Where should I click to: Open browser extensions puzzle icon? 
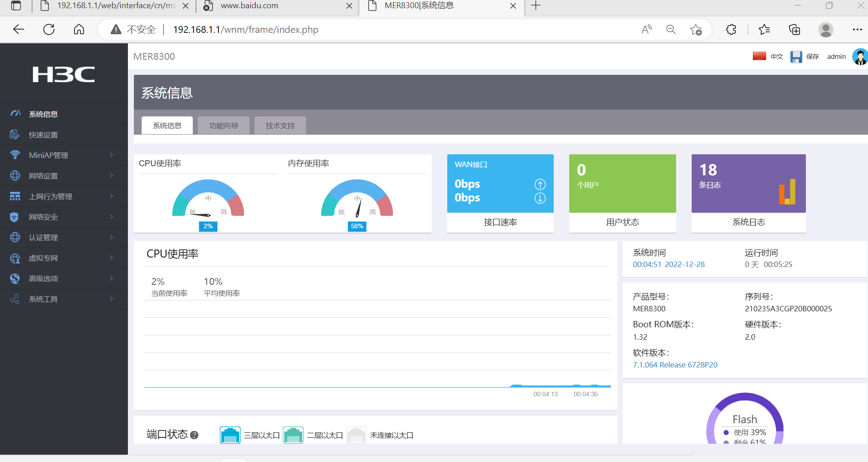click(731, 30)
